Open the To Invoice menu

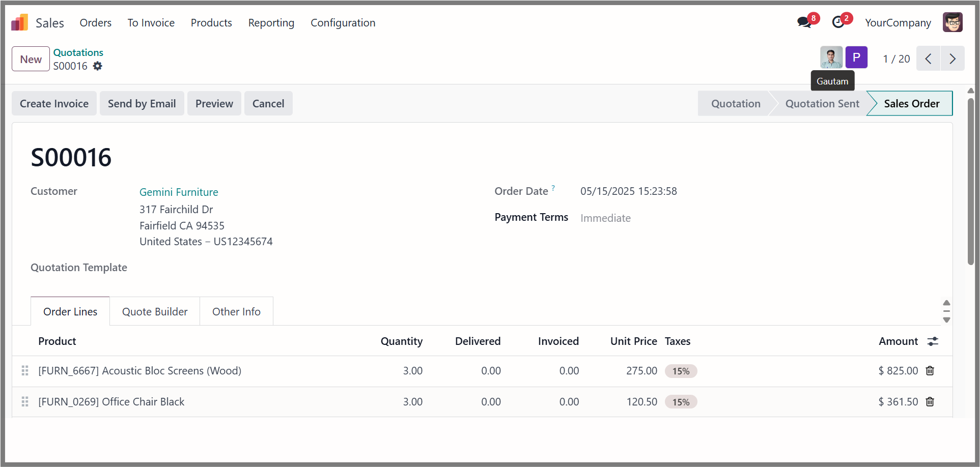pyautogui.click(x=151, y=23)
